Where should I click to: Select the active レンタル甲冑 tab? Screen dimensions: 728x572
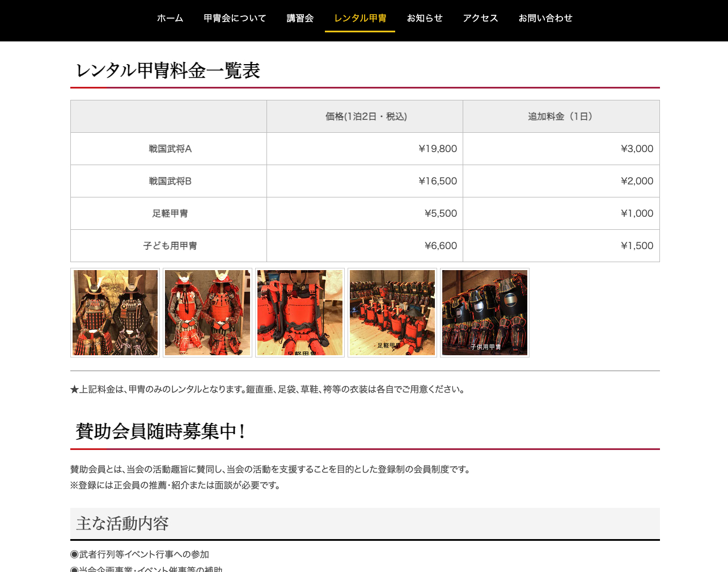pos(360,18)
